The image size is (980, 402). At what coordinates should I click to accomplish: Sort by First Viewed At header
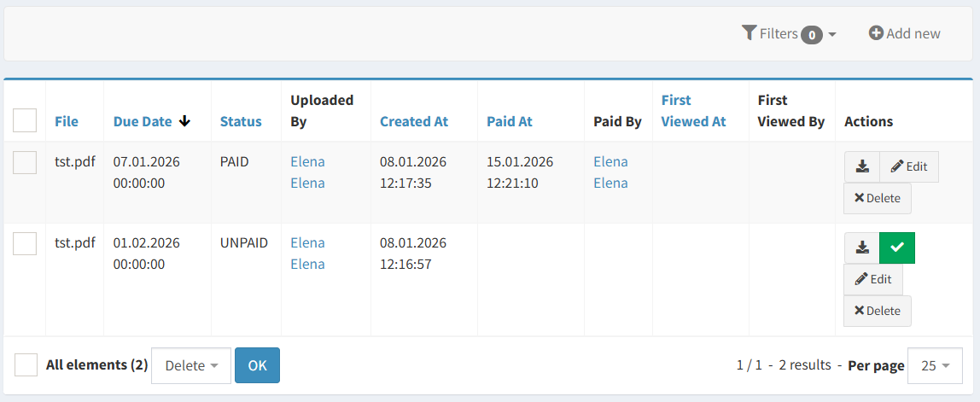pyautogui.click(x=693, y=111)
